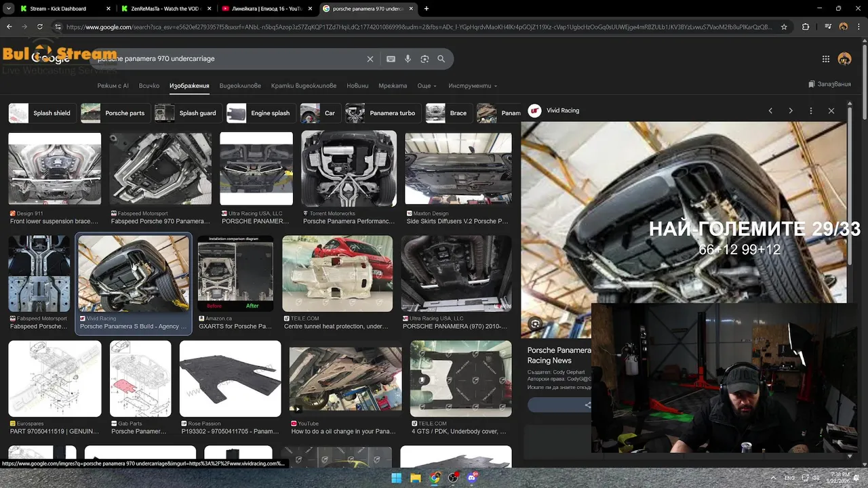
Task: Go back in browser history
Action: click(x=9, y=27)
